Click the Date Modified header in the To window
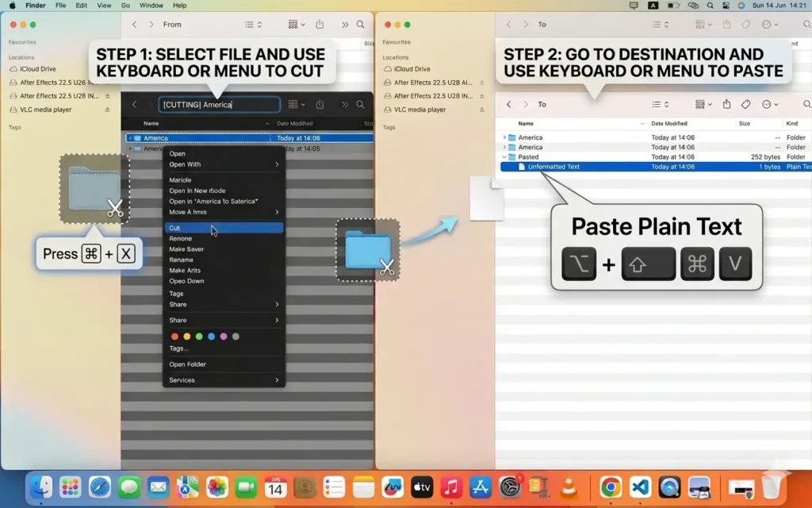This screenshot has height=508, width=812. tap(669, 123)
